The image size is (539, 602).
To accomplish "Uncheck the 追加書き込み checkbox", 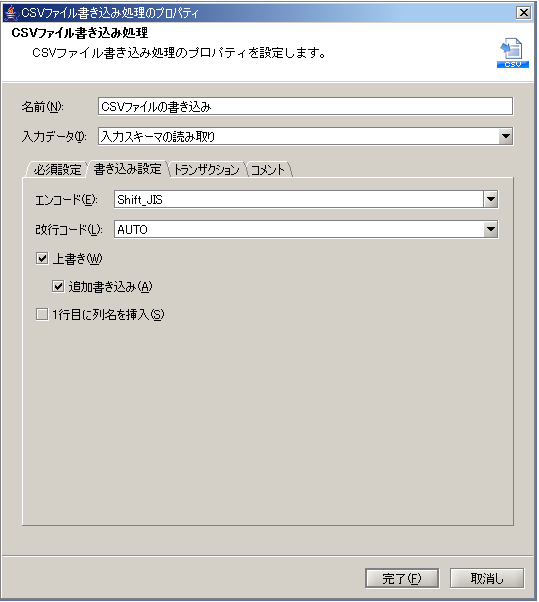I will [x=58, y=286].
